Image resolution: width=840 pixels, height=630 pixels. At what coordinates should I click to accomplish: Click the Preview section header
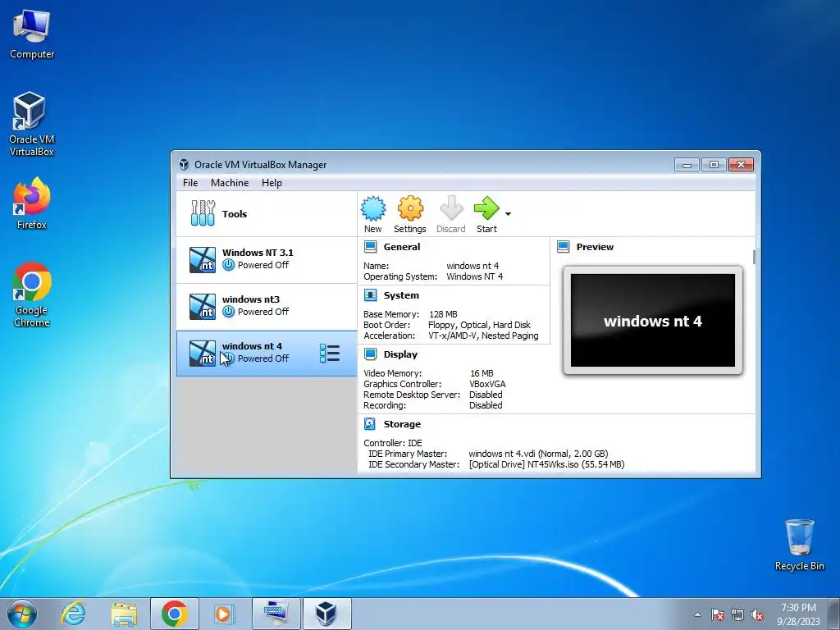click(x=595, y=247)
